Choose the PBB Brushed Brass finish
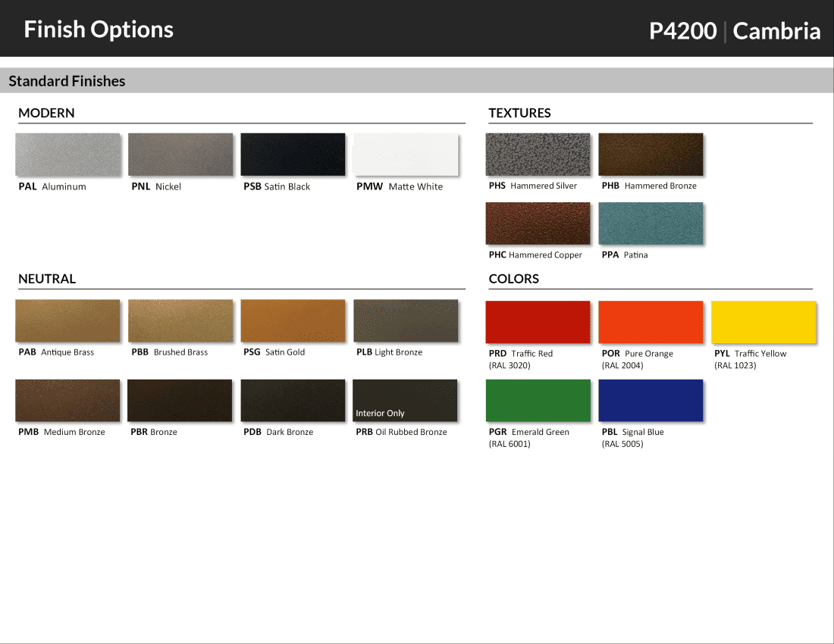 click(180, 319)
